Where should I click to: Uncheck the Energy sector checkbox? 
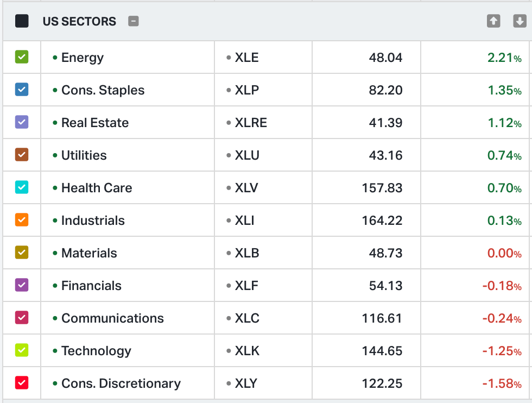pos(22,57)
